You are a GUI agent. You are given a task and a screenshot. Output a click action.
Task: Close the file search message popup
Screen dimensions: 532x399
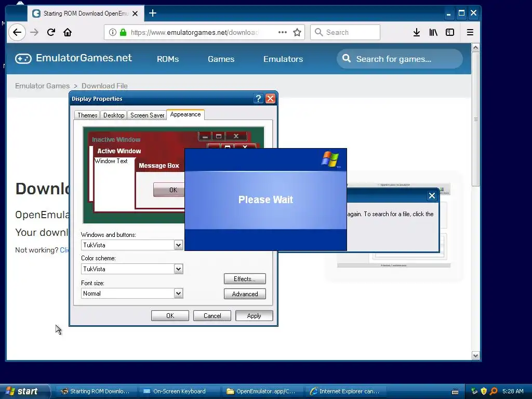click(432, 196)
